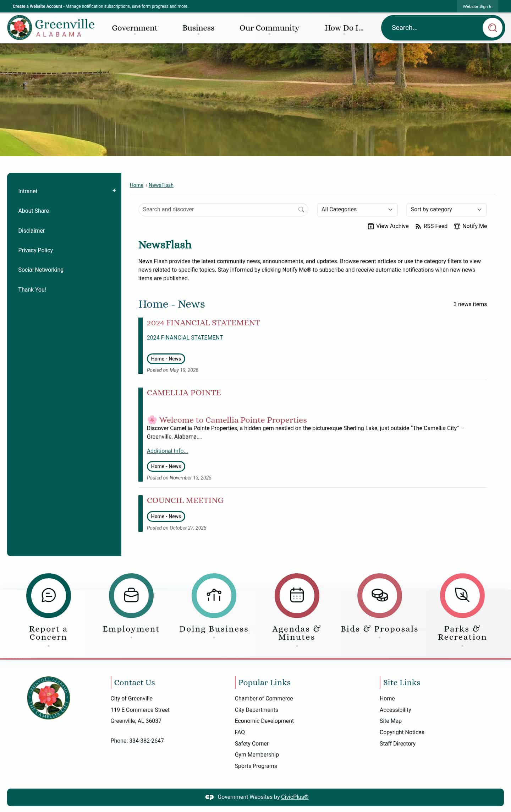The width and height of the screenshot is (511, 812).
Task: Expand the Intranet sidebar plus icon
Action: [x=114, y=191]
